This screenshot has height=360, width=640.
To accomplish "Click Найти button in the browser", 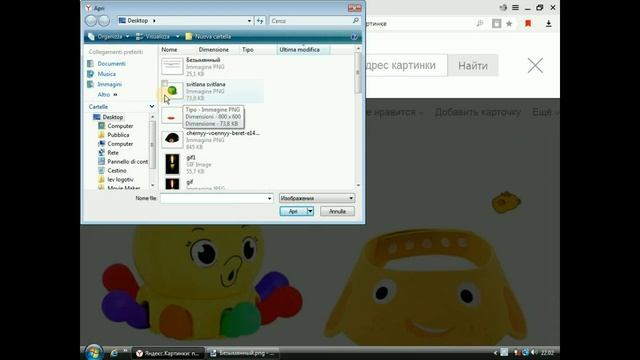I will (473, 65).
